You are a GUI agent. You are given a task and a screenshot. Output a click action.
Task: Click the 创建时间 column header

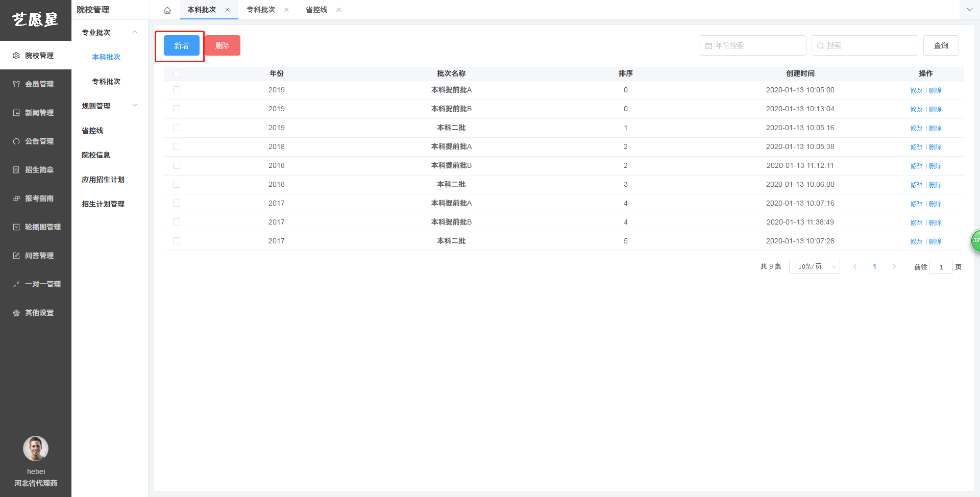click(x=800, y=73)
